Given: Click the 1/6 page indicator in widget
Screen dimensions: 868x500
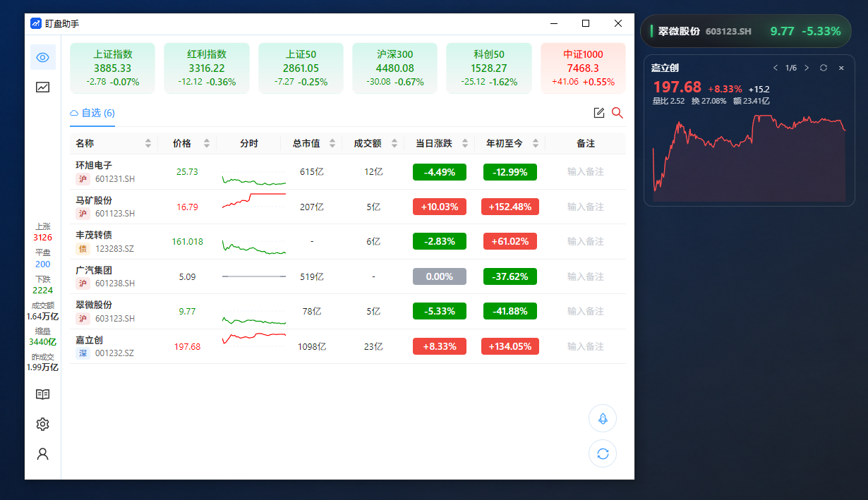Looking at the screenshot, I should 791,68.
